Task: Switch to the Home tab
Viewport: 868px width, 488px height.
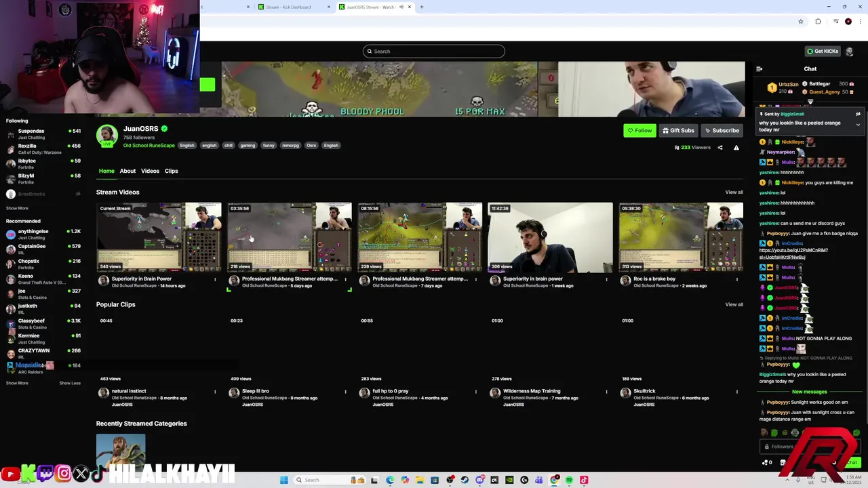Action: point(106,171)
